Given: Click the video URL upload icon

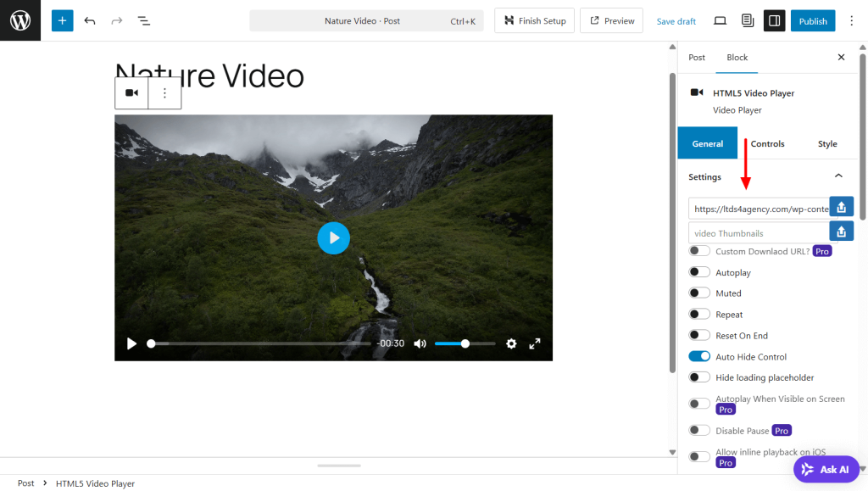Looking at the screenshot, I should (x=840, y=206).
